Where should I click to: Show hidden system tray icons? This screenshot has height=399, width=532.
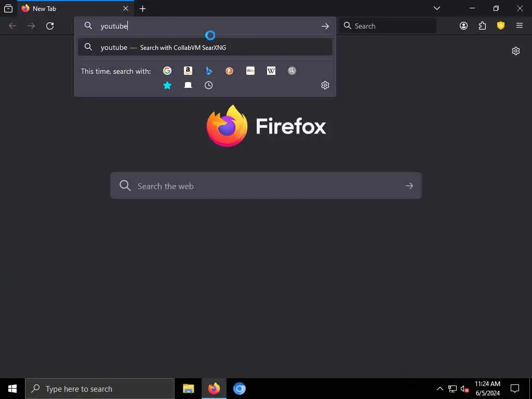click(x=440, y=389)
